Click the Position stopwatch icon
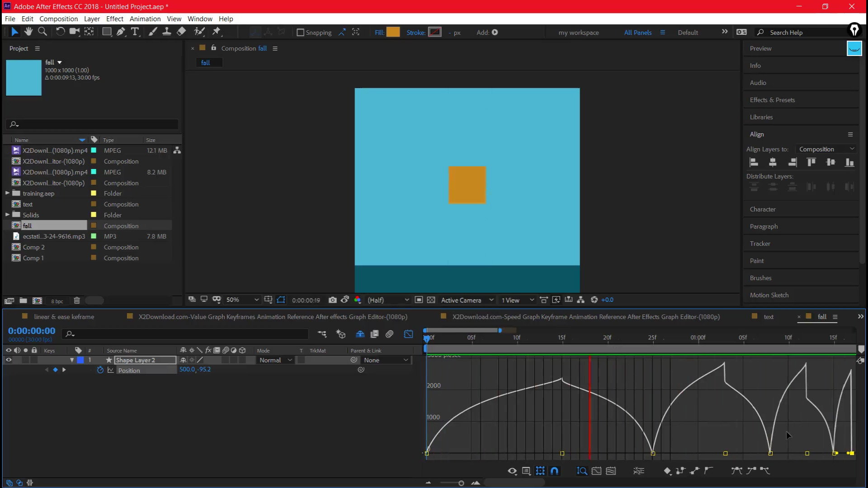This screenshot has width=868, height=488. 100,370
